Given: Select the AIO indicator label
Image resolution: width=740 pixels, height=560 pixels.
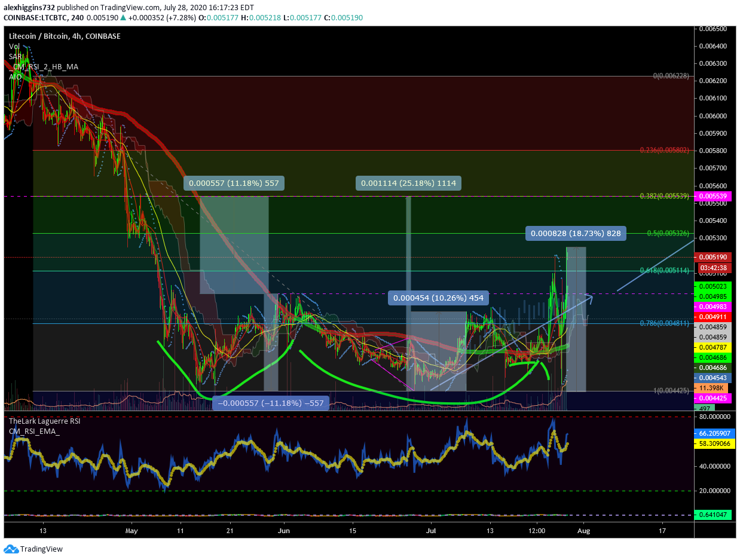Looking at the screenshot, I should pos(15,76).
